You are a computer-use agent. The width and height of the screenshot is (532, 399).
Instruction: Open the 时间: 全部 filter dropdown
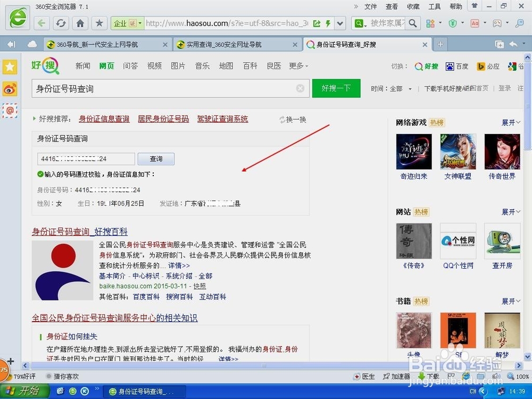tap(391, 89)
